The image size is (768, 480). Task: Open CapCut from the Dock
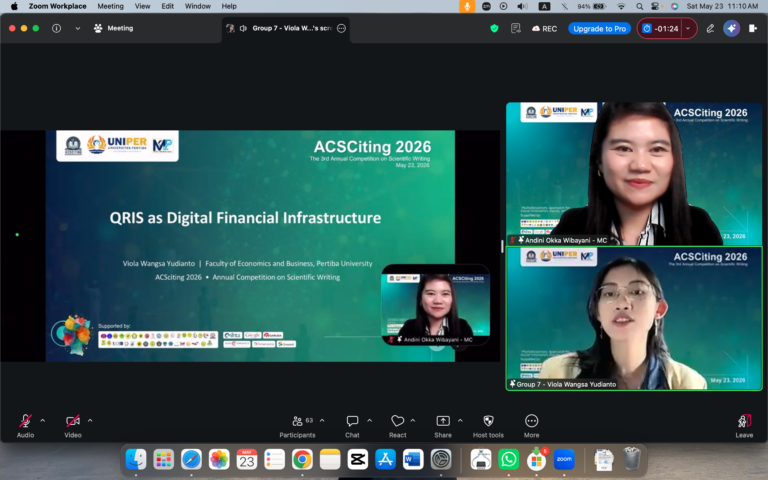(358, 459)
